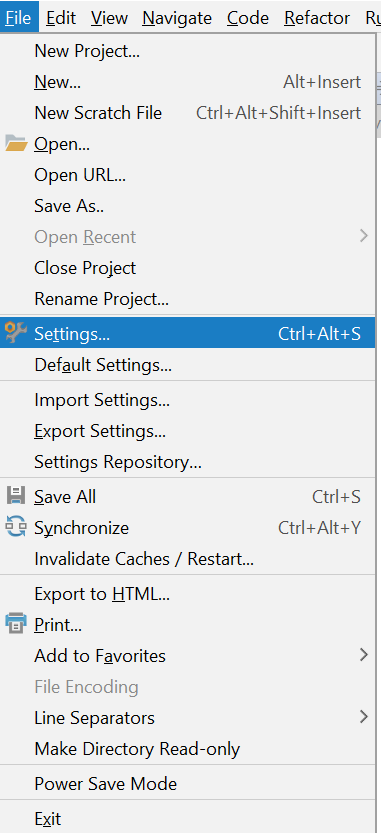Click the wrench icon next to Settings
This screenshot has width=381, height=833.
(x=16, y=333)
